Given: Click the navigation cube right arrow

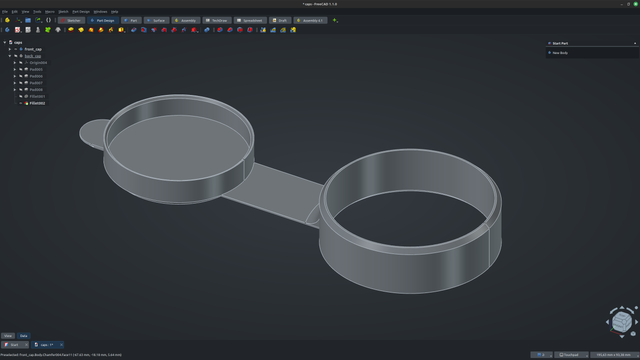Looking at the screenshot, I should tap(636, 322).
